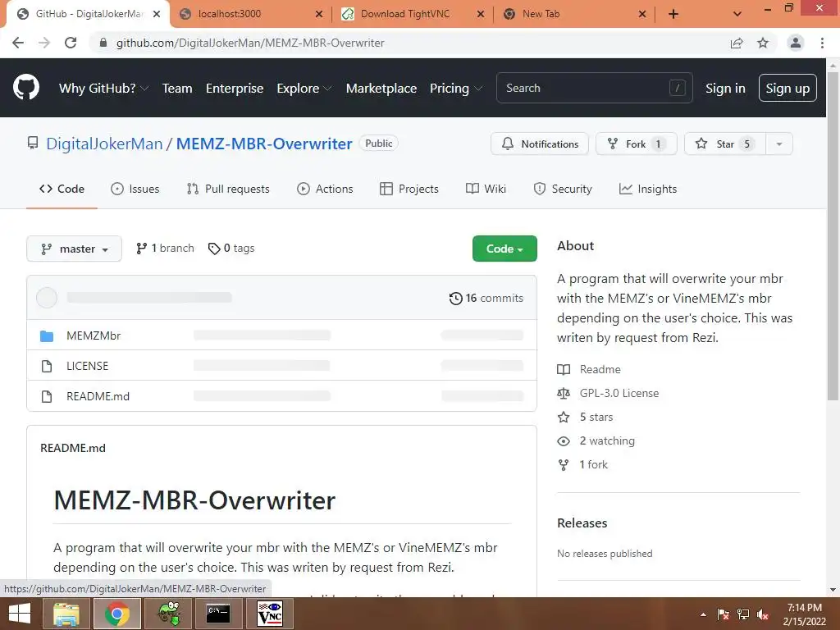Click the Readme link in About

coord(589,369)
